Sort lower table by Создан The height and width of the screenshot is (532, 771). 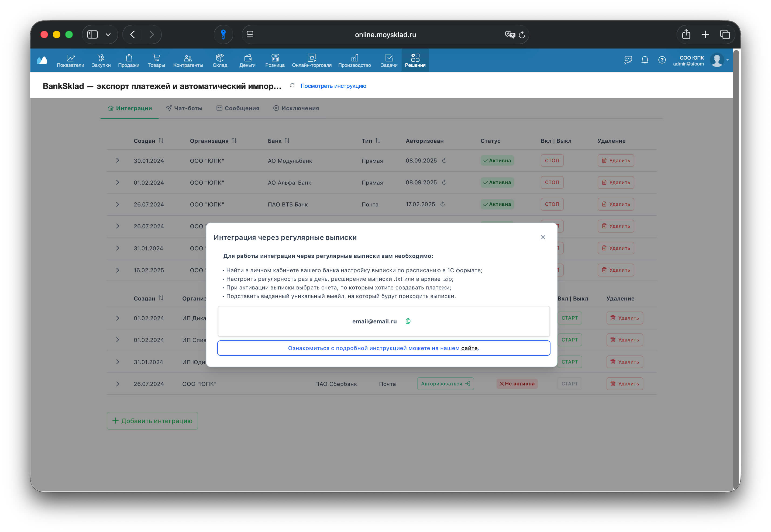click(161, 298)
